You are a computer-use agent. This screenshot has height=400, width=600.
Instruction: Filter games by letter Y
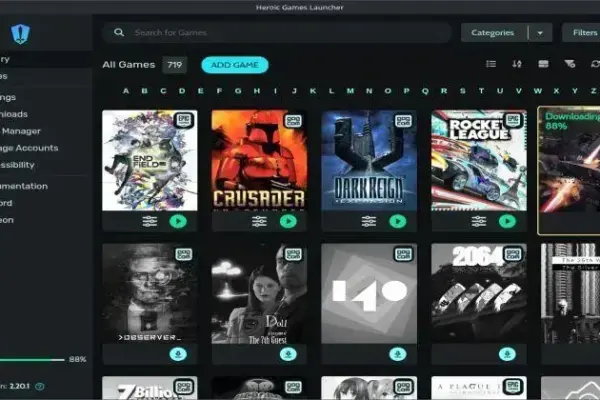click(x=575, y=91)
